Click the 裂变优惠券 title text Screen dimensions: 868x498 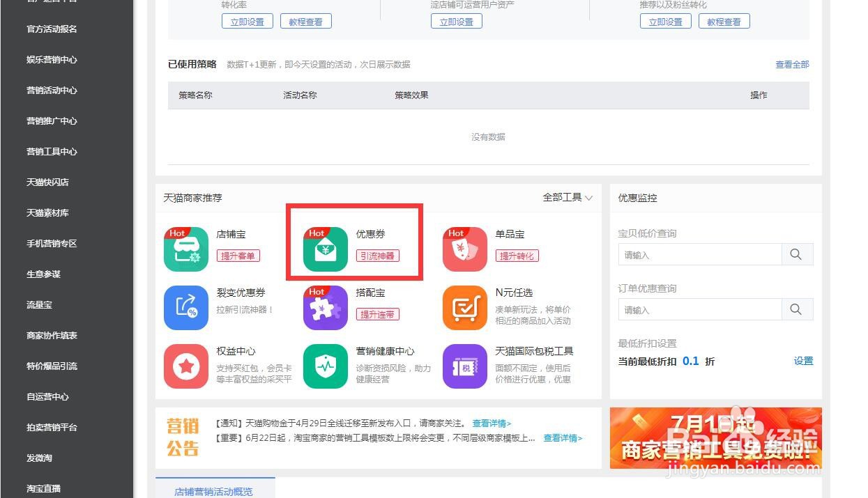coord(241,293)
